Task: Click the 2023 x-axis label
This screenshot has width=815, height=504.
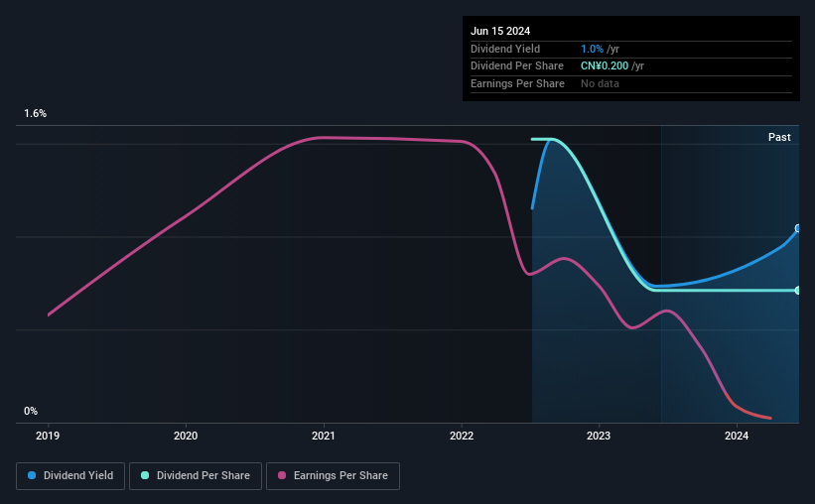Action: point(599,436)
